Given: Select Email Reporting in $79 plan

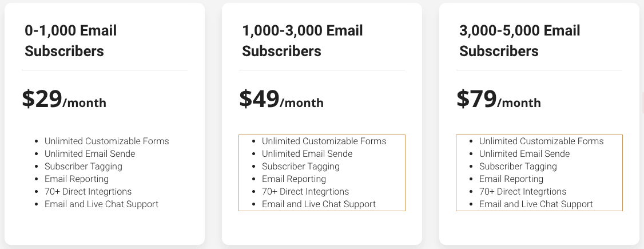Looking at the screenshot, I should [x=511, y=179].
